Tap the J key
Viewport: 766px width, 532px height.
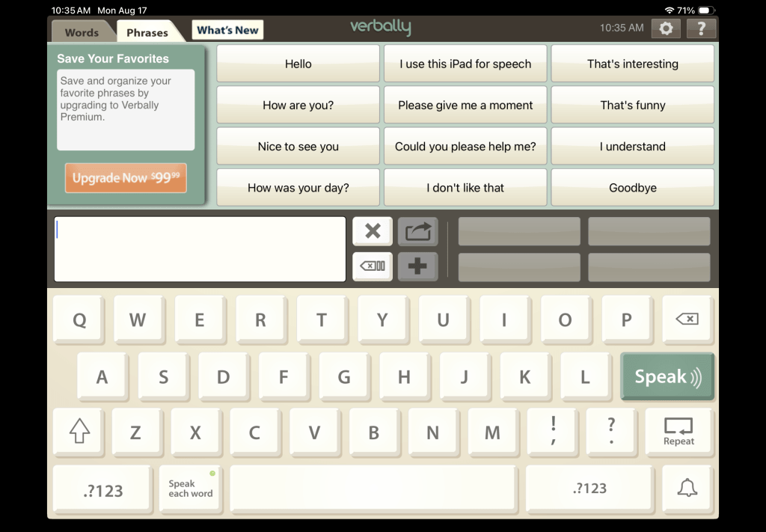(464, 376)
